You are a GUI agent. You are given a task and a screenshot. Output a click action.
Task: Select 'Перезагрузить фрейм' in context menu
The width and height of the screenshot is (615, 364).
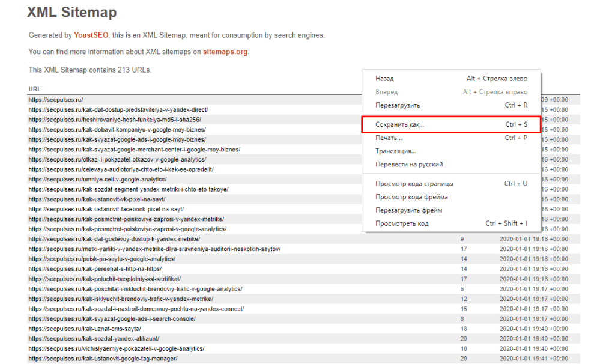coord(408,210)
